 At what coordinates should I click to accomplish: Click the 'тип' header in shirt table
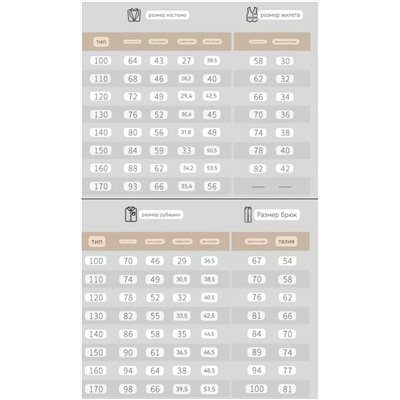(x=97, y=242)
